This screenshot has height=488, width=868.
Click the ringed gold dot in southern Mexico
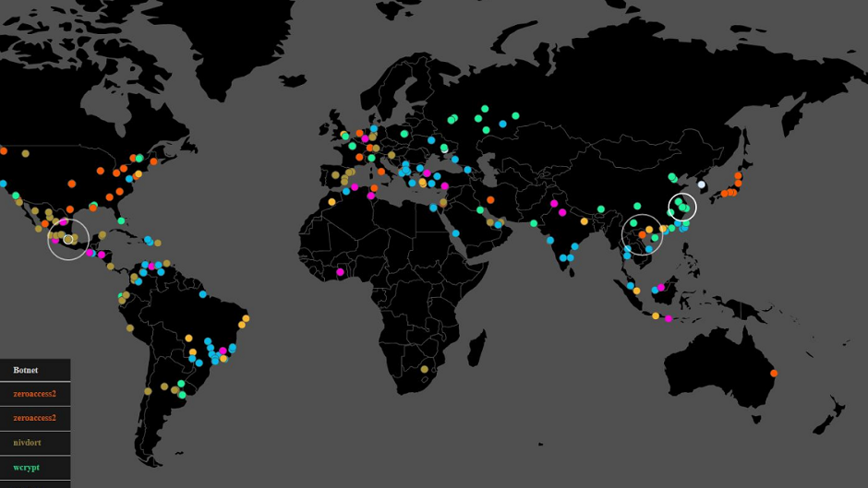click(68, 240)
